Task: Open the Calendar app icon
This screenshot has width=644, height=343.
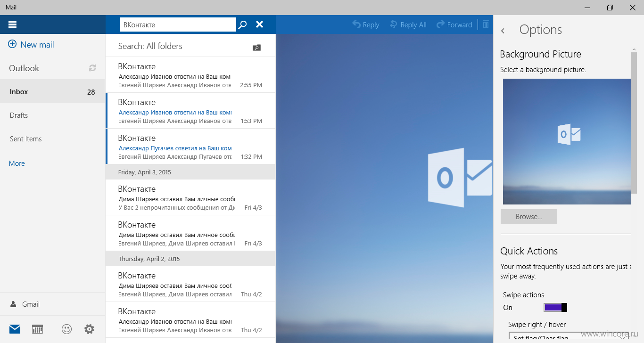Action: pyautogui.click(x=38, y=329)
